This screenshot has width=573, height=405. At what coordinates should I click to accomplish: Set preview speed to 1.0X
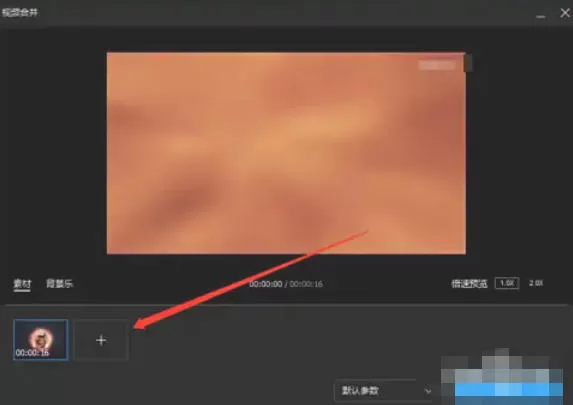[507, 283]
